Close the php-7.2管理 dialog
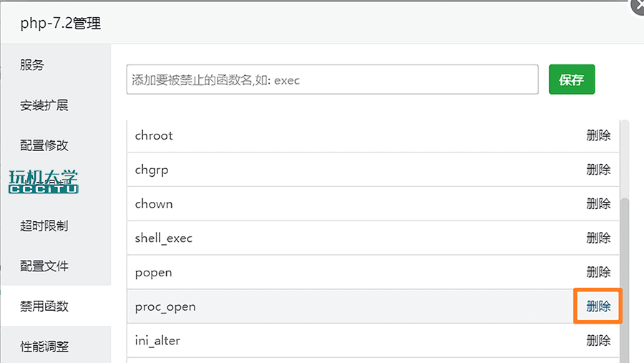The image size is (644, 363). point(638,6)
